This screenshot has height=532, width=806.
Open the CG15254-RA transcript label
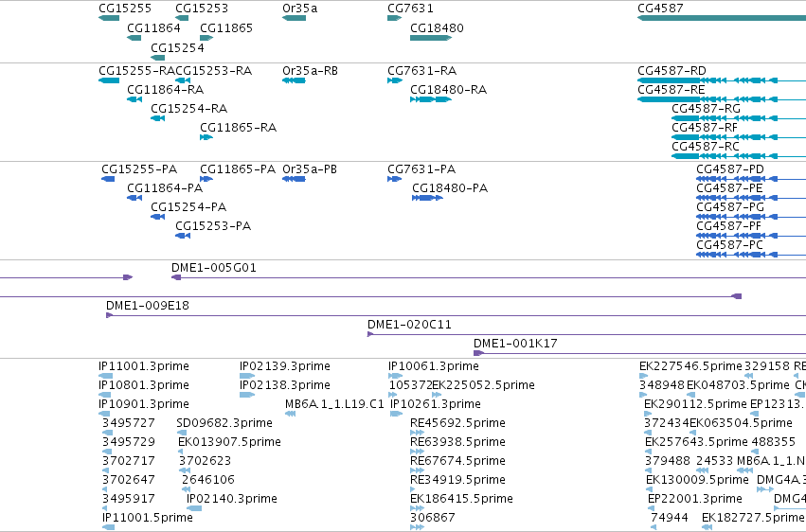click(189, 108)
